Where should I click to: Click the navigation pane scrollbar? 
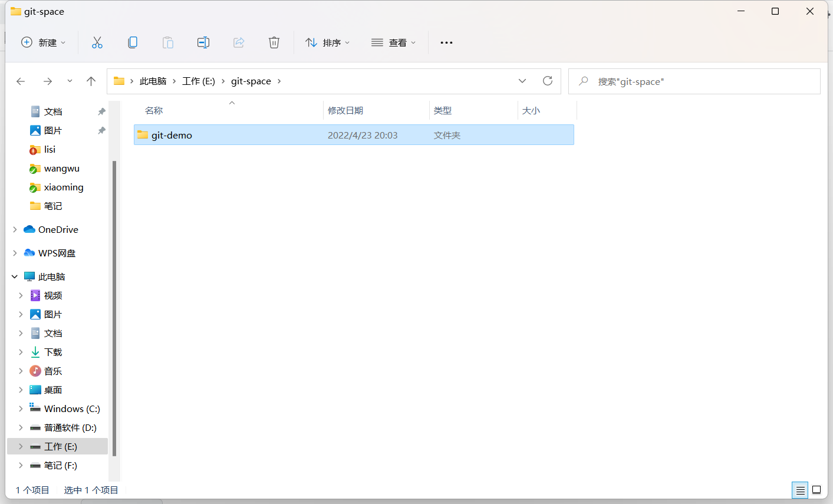click(114, 308)
